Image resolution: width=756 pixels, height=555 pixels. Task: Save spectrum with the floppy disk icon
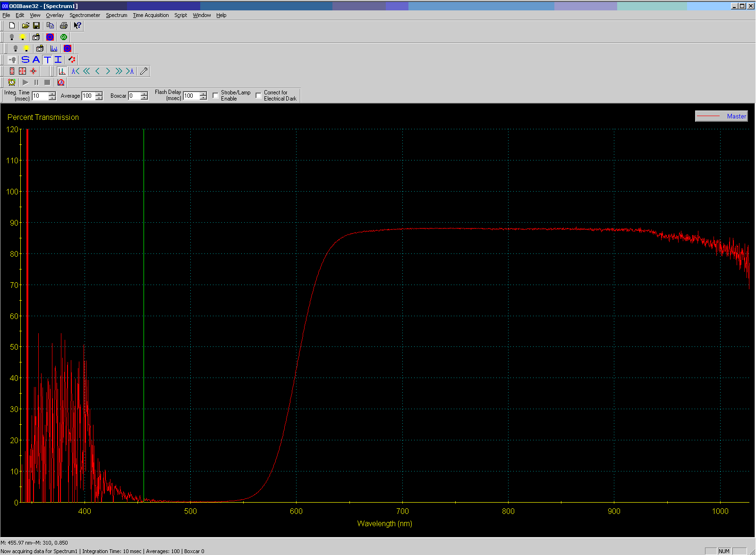[x=36, y=25]
